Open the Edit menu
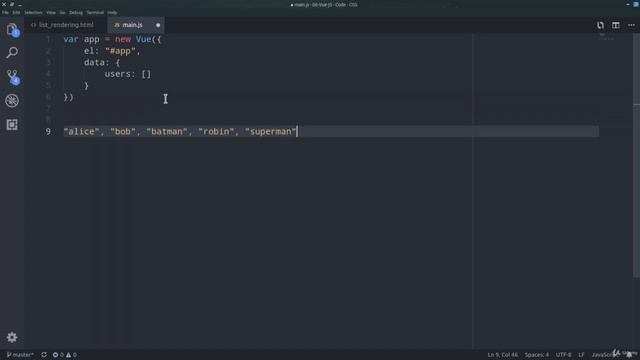This screenshot has height=360, width=640. [16, 13]
